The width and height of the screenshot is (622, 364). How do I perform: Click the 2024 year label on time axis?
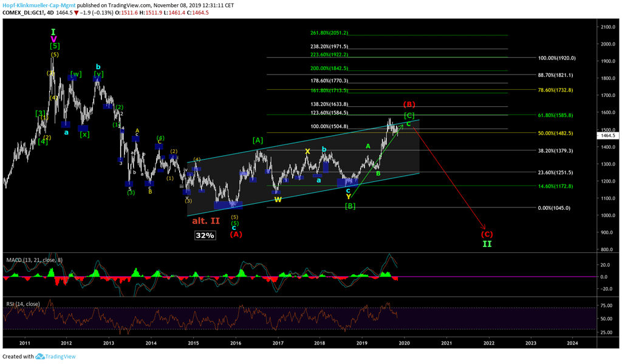pyautogui.click(x=572, y=343)
